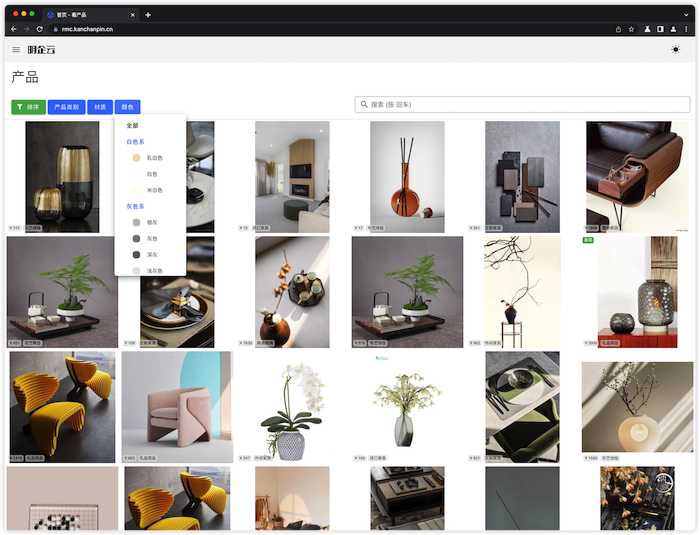
Task: Choose the 浅灰色 color option
Action: 150,270
